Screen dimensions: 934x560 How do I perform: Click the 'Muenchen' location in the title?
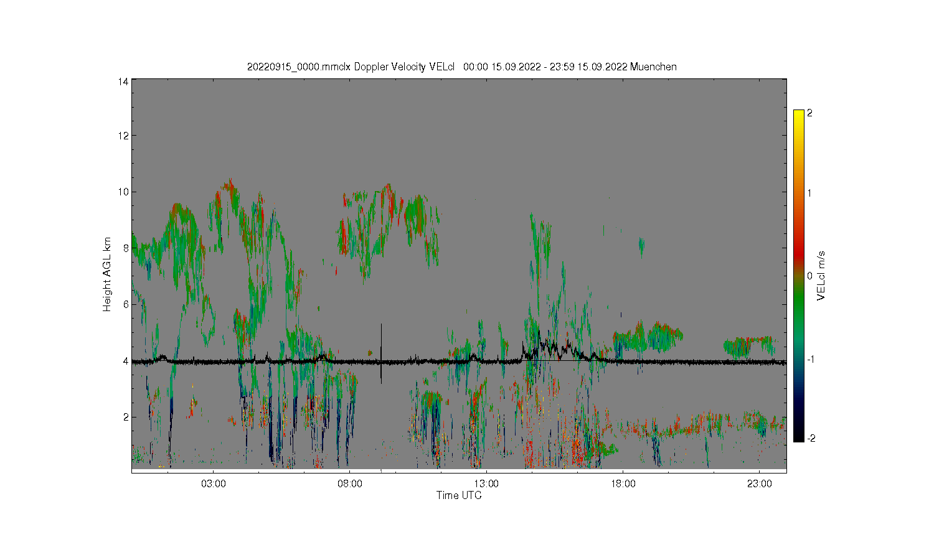(x=653, y=67)
